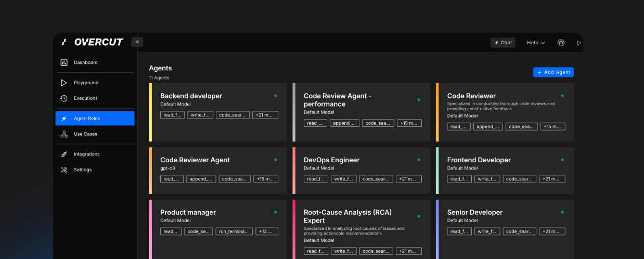Viewport: 644px width, 259px height.
Task: Click write_f tag on Frontend Developer card
Action: 487,179
